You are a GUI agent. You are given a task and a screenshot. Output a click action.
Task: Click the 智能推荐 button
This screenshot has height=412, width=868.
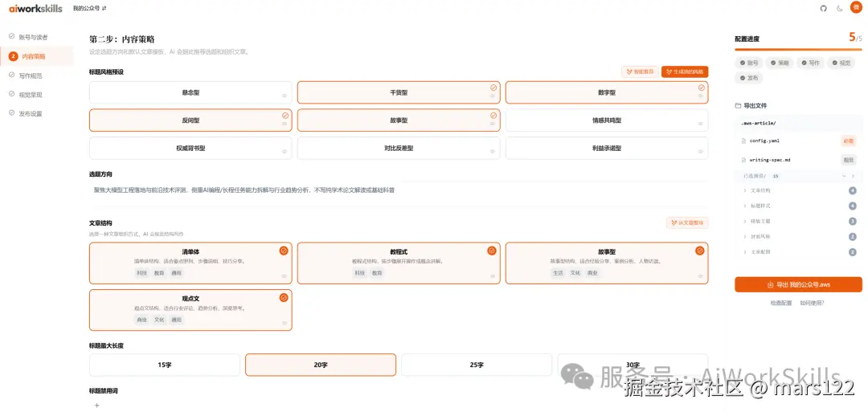[x=640, y=72]
